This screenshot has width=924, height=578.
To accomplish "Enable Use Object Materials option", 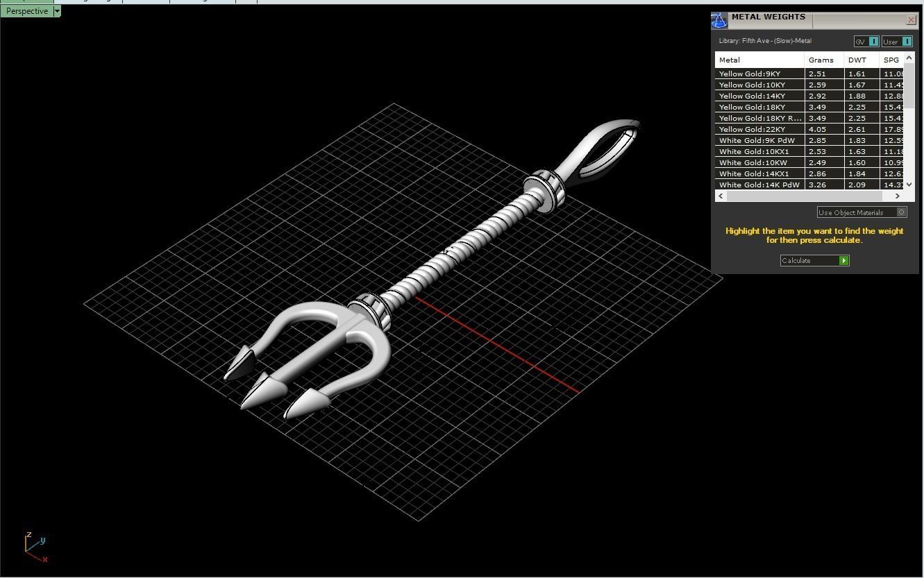I will [x=862, y=212].
